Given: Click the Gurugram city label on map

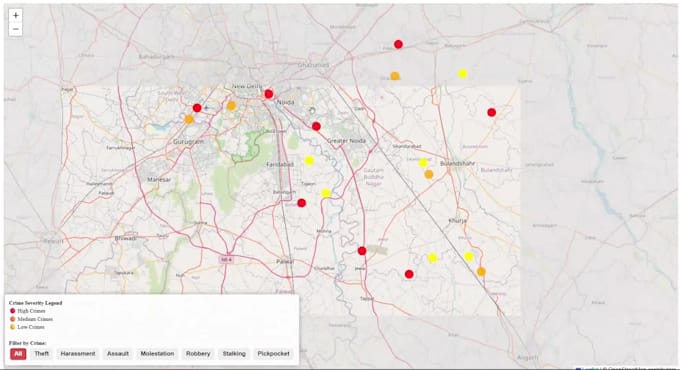Looking at the screenshot, I should pyautogui.click(x=188, y=142).
